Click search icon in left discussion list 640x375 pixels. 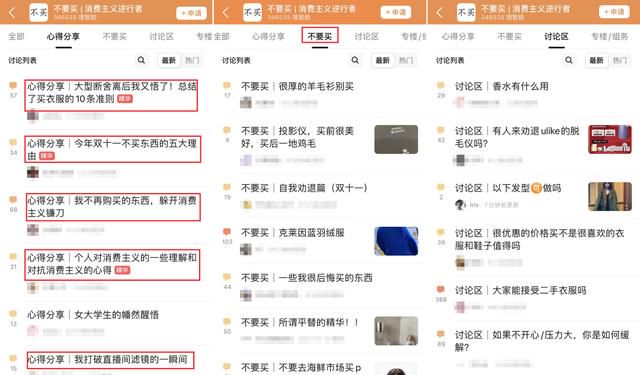click(141, 60)
